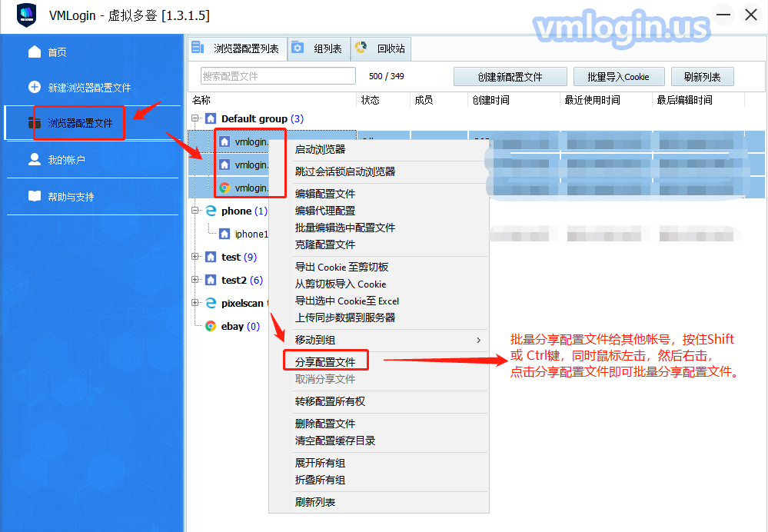Click the 批量导入Cookie button

pyautogui.click(x=618, y=77)
